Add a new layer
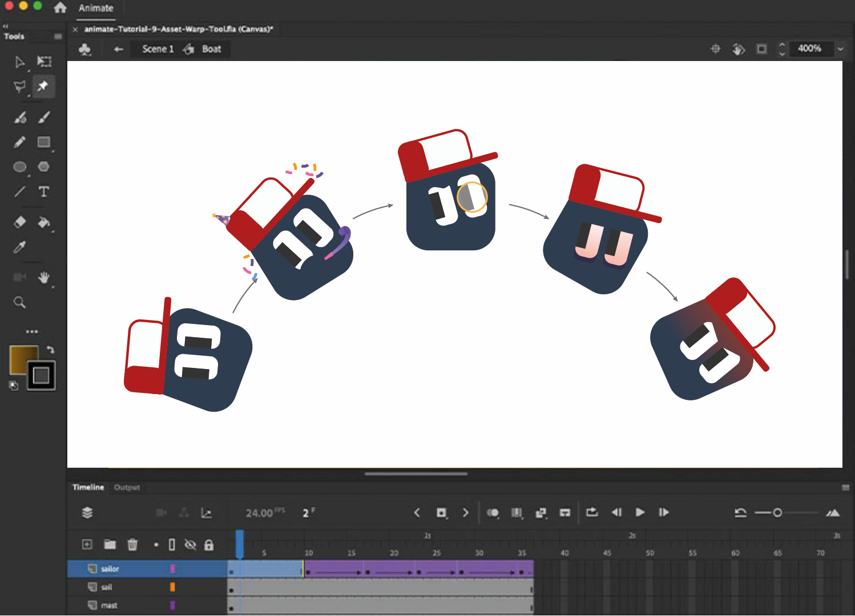This screenshot has height=616, width=855. tap(87, 545)
